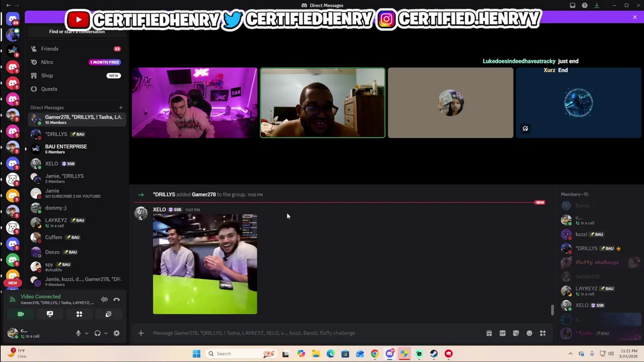Open User Settings gear
Image resolution: width=644 pixels, height=362 pixels.
click(x=116, y=333)
